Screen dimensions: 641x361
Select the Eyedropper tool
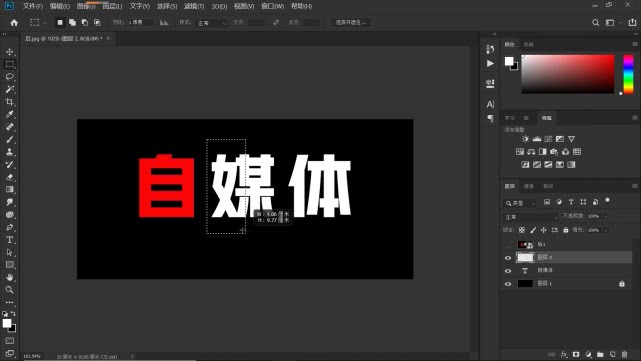[10, 114]
